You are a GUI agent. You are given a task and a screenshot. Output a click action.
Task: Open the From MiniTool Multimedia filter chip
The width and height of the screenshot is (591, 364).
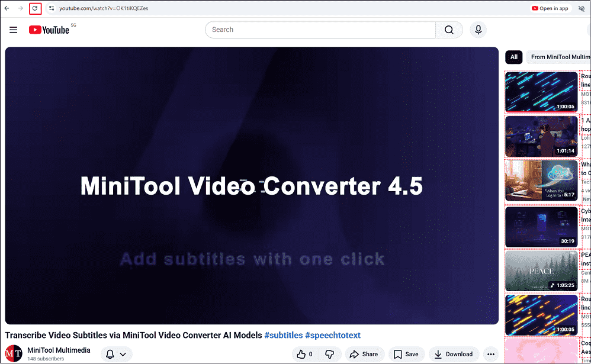click(558, 57)
